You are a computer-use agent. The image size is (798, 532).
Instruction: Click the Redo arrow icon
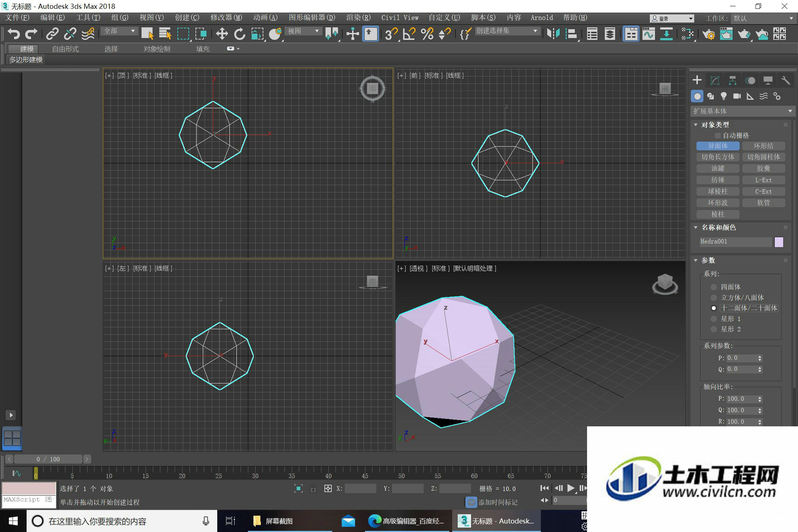31,34
